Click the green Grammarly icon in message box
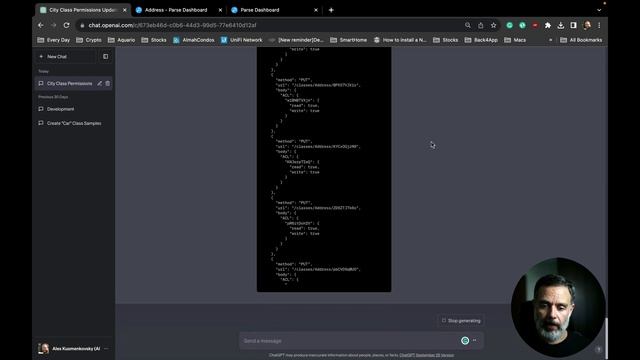The height and width of the screenshot is (360, 640). click(465, 340)
